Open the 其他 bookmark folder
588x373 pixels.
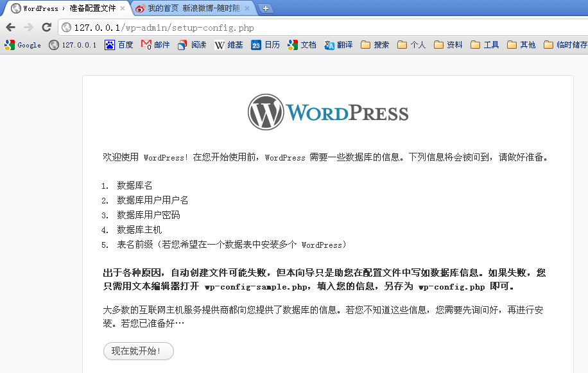pos(521,45)
